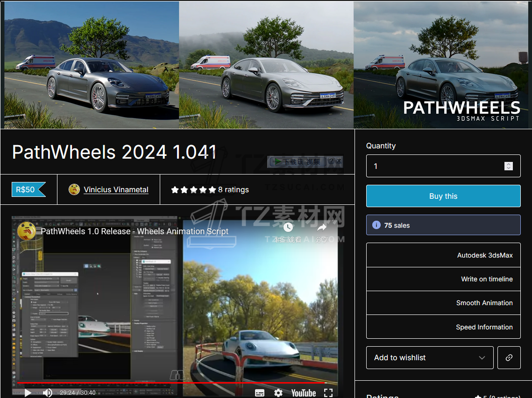Viewport: 532px width, 398px height.
Task: Toggle subtitles on the video player
Action: (260, 392)
